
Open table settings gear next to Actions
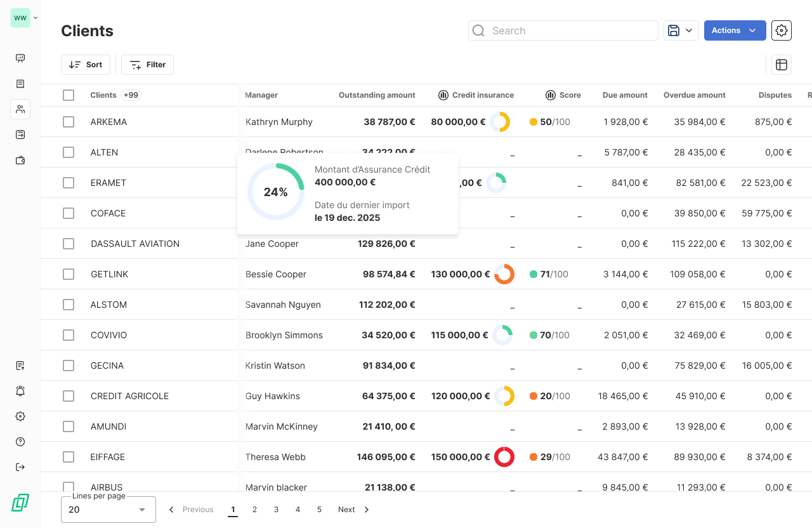coord(782,30)
